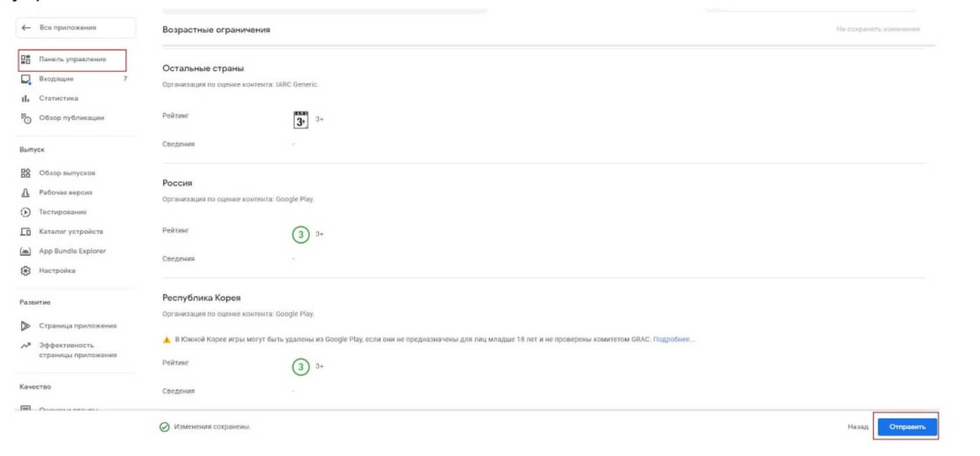Open the Подробнее link about GRAC

tap(674, 339)
